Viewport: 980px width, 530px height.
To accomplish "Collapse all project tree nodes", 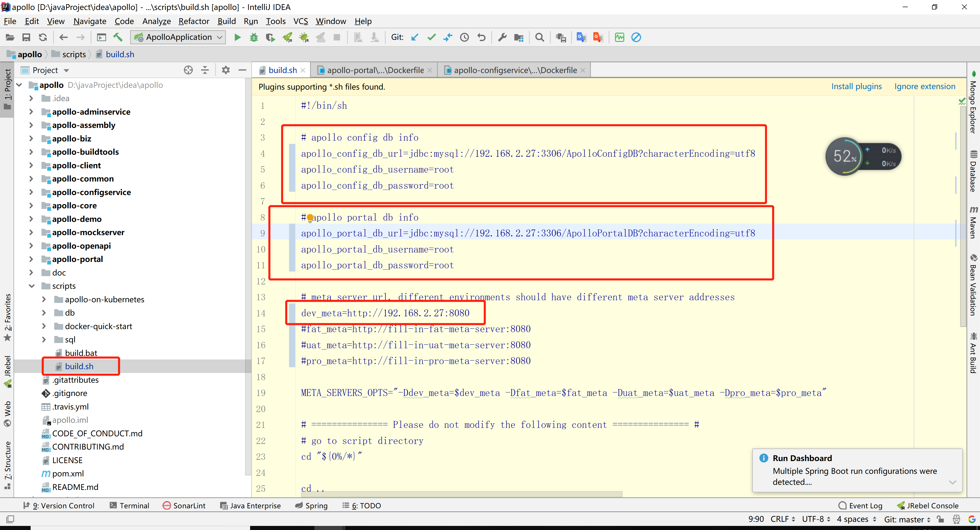I will point(205,70).
